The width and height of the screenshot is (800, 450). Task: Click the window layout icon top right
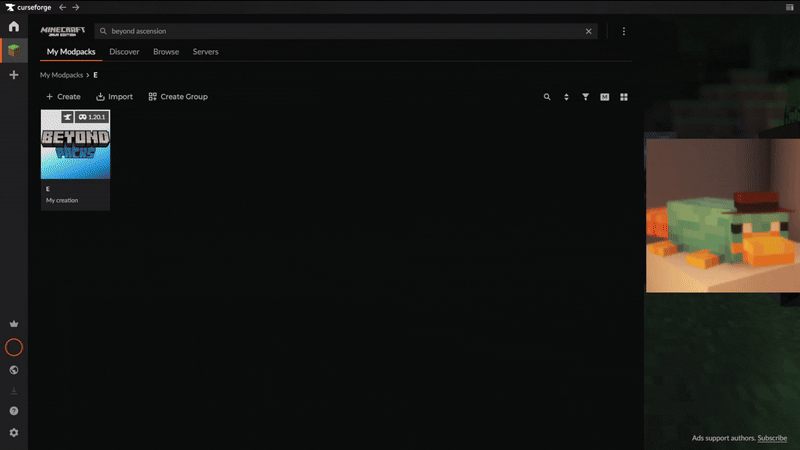[x=789, y=7]
